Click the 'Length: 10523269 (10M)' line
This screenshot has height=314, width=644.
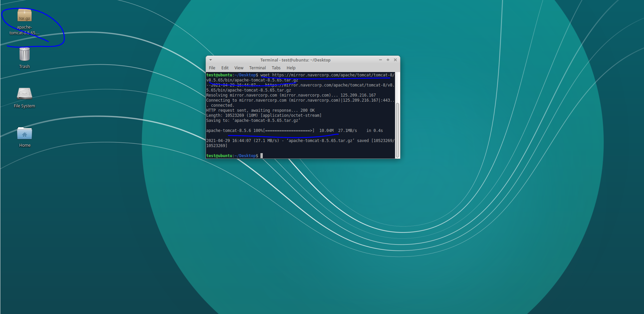tap(264, 115)
